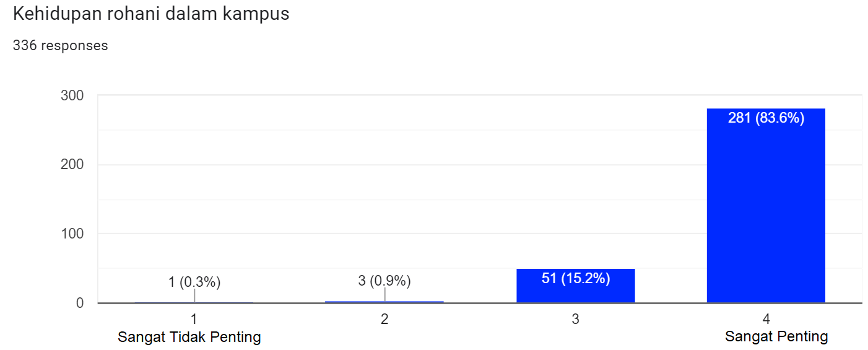Select the "3 (0.9%)" data label
868x350 pixels.
coord(384,281)
